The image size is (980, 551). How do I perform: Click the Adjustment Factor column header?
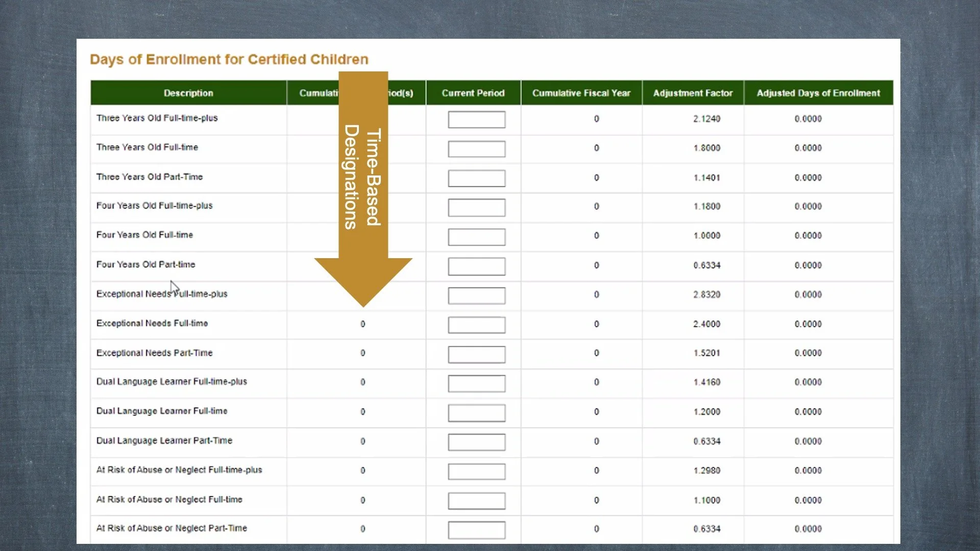(693, 93)
